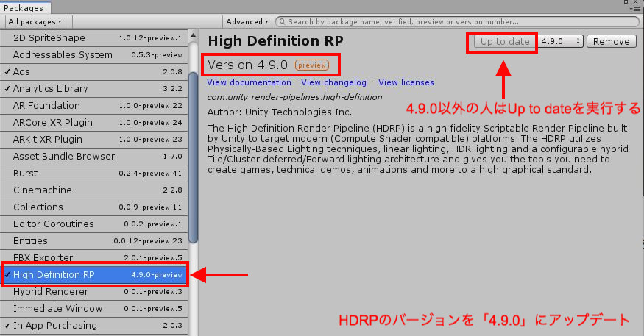
Task: Select the Addressables System package
Action: [x=94, y=54]
